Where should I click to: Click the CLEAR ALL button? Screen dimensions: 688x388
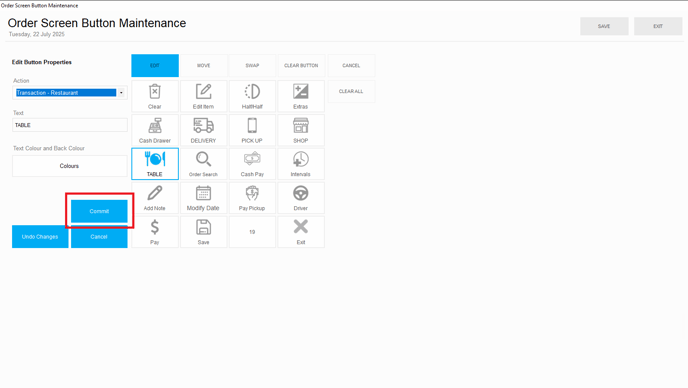tap(351, 91)
